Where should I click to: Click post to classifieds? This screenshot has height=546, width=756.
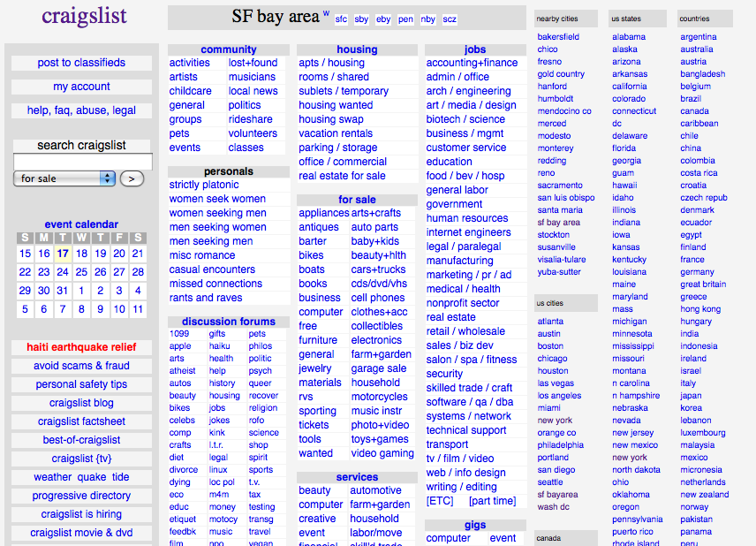click(81, 63)
